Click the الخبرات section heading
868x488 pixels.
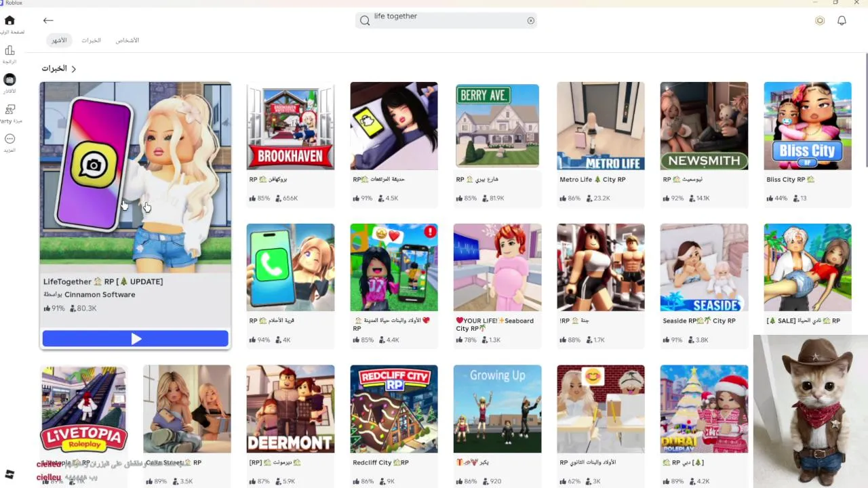click(54, 68)
